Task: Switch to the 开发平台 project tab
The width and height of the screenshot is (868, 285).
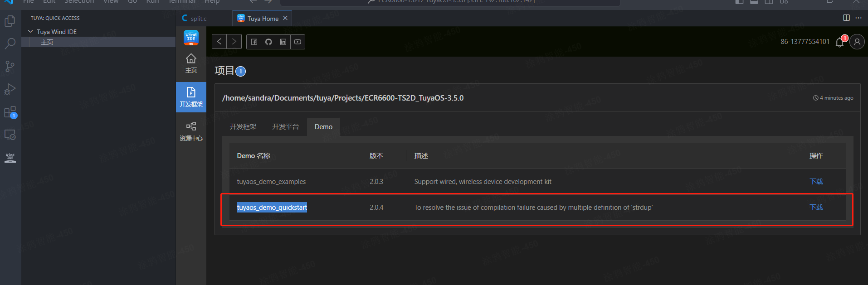Action: [286, 126]
